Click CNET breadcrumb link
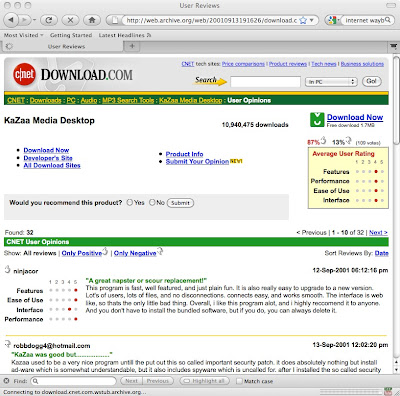400x396 pixels. coord(16,100)
